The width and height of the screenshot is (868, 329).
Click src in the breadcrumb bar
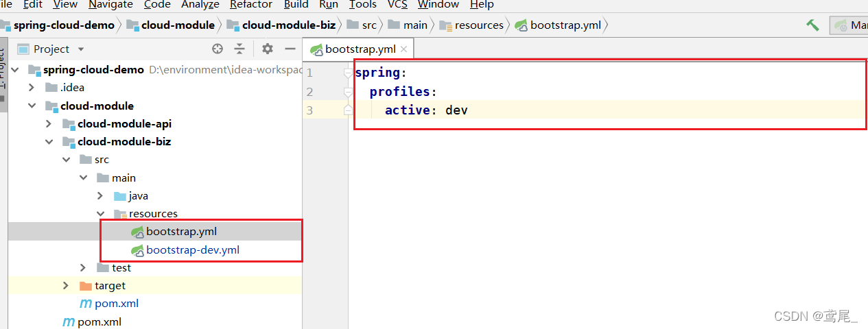click(x=369, y=25)
